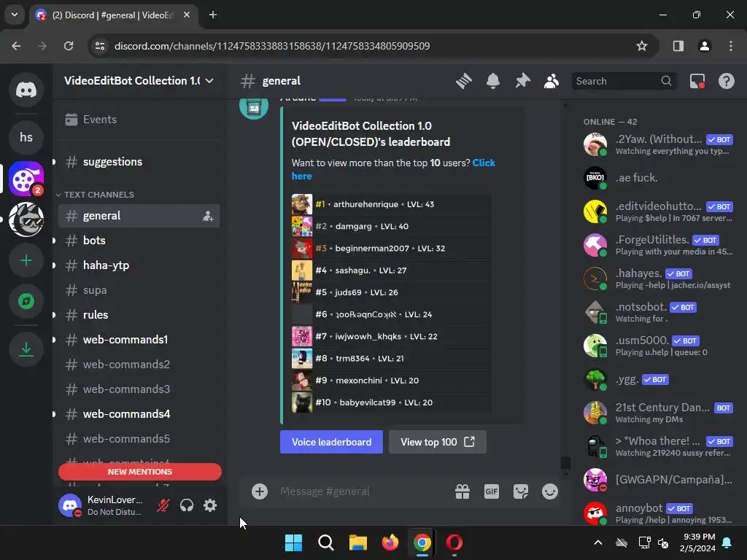
Task: Open the VideoEditBot film reel server icon
Action: [x=26, y=179]
